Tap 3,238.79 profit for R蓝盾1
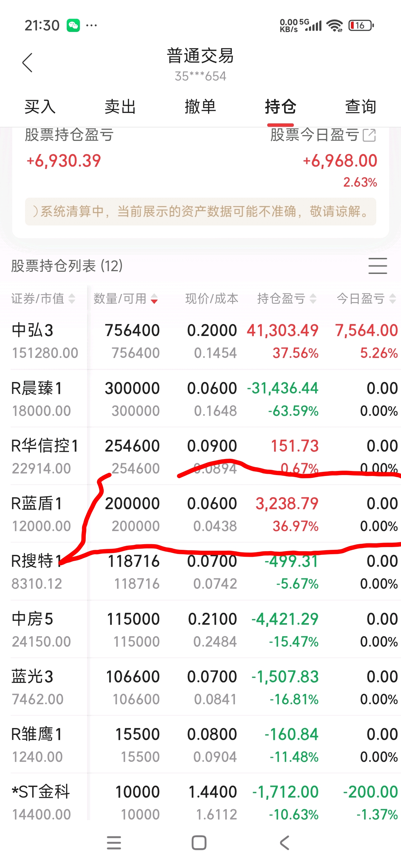 click(x=287, y=504)
